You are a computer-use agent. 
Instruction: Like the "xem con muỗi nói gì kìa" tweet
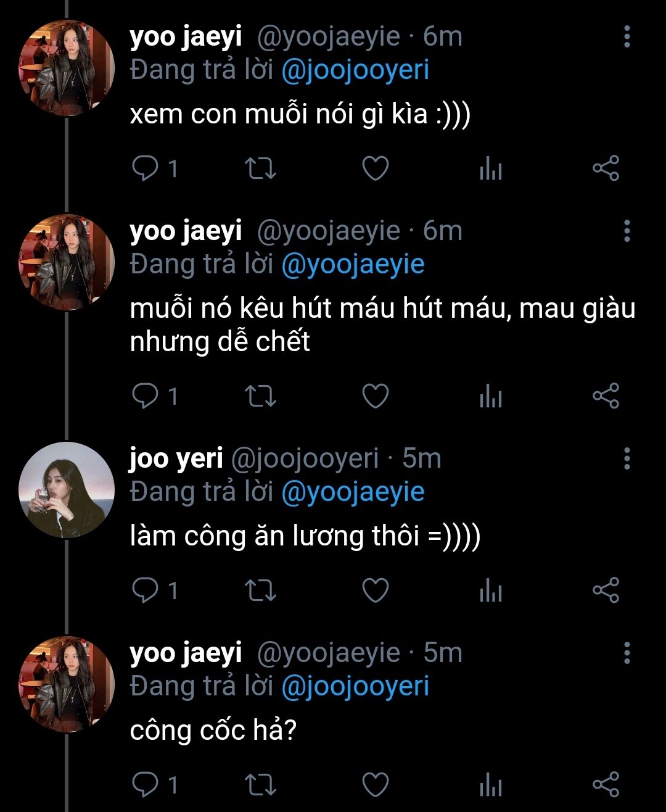tap(375, 168)
